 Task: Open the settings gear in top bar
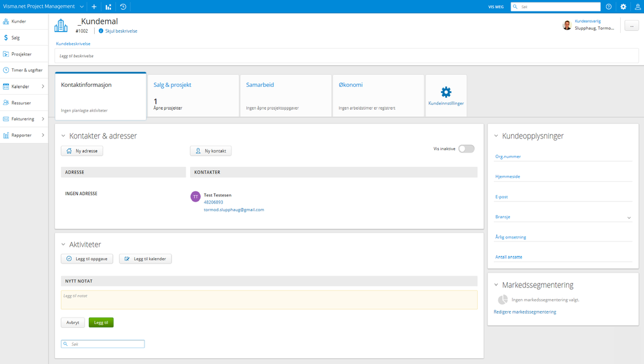click(x=623, y=6)
